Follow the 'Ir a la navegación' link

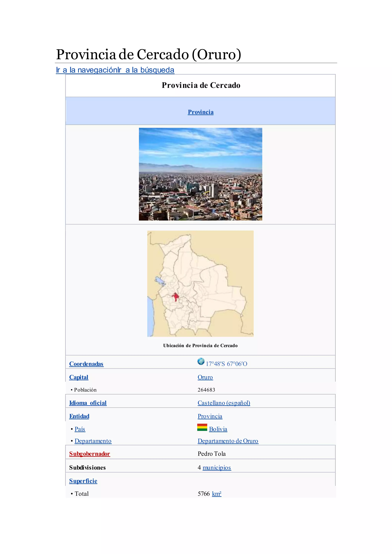[86, 70]
